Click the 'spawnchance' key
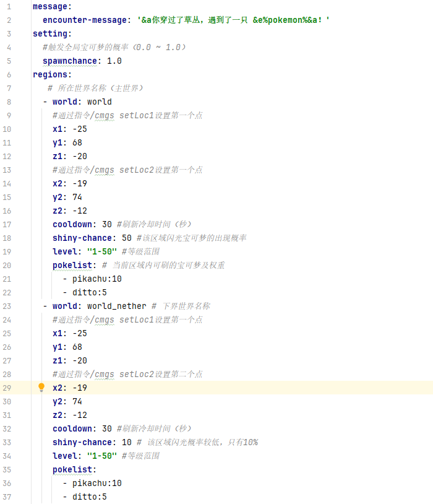 70,61
